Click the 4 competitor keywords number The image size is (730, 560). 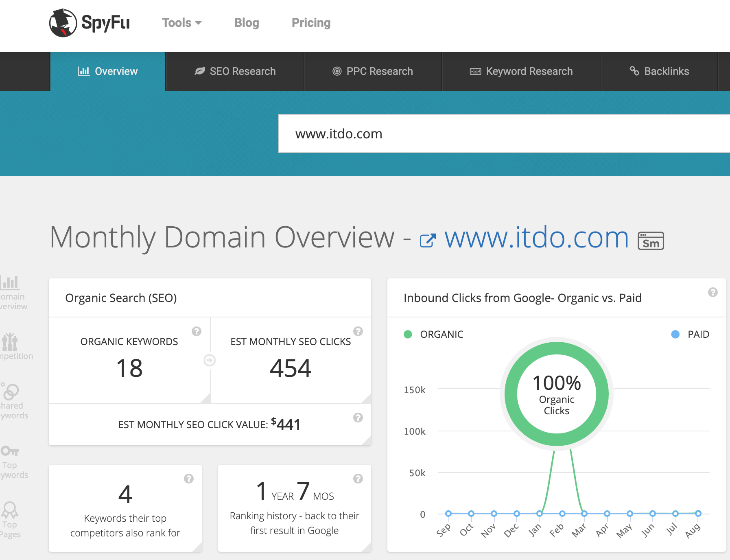pos(125,494)
